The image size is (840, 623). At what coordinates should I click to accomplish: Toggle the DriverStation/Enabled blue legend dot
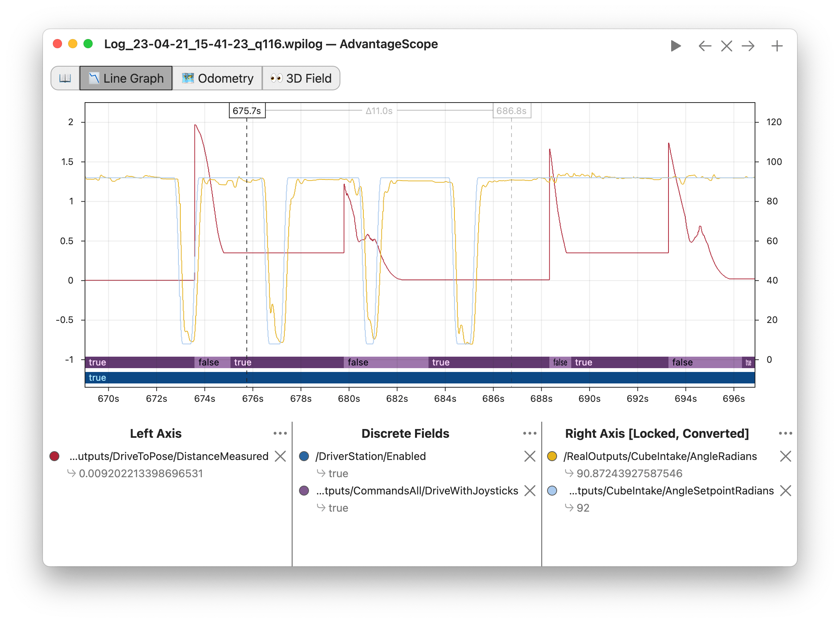click(x=304, y=456)
